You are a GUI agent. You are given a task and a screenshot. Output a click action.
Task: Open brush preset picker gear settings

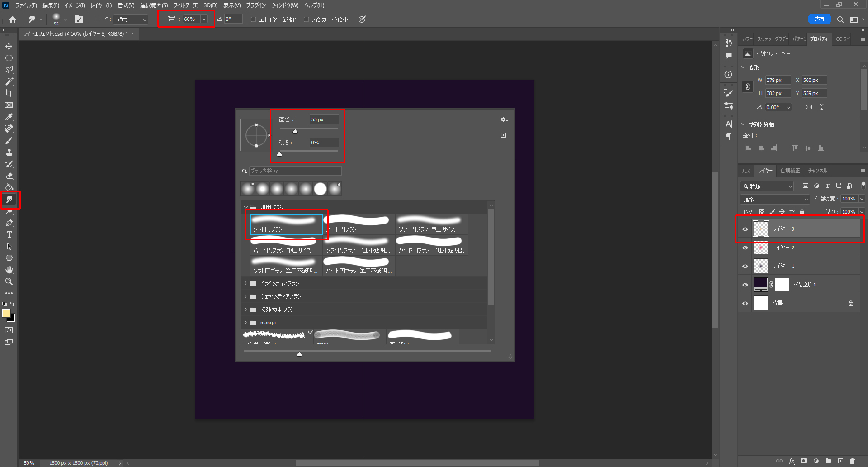(503, 119)
